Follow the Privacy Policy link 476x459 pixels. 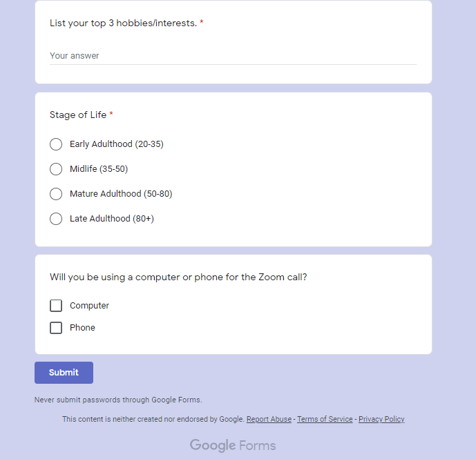click(x=381, y=420)
